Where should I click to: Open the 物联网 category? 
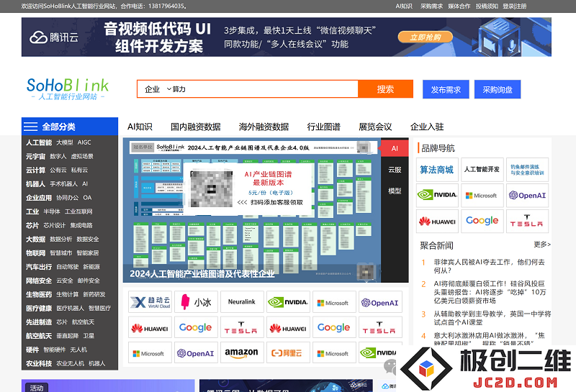coord(35,253)
